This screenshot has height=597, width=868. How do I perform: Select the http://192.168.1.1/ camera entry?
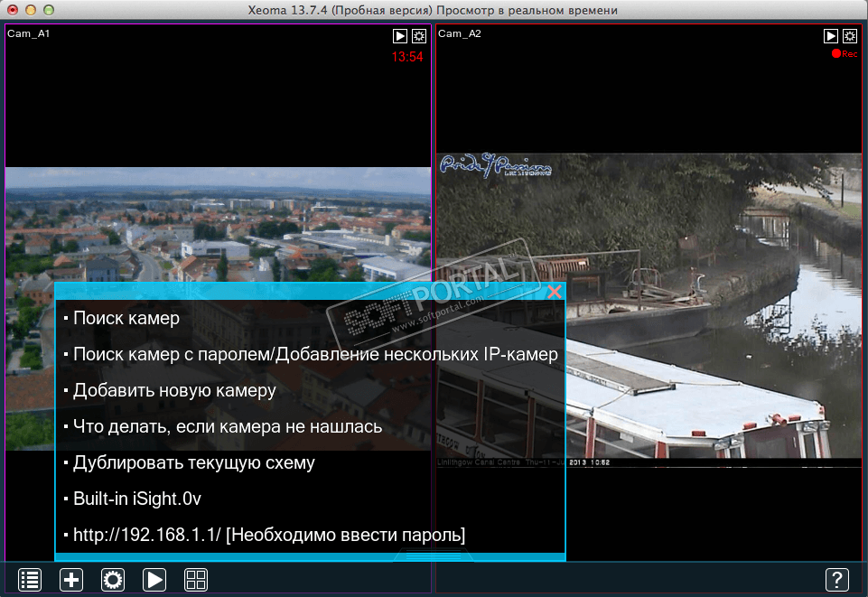tap(269, 535)
